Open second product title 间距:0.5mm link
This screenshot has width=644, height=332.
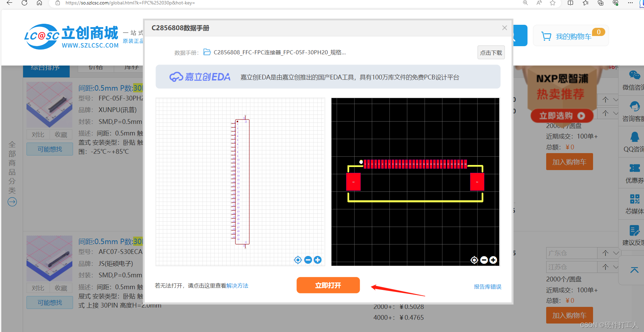click(x=111, y=241)
